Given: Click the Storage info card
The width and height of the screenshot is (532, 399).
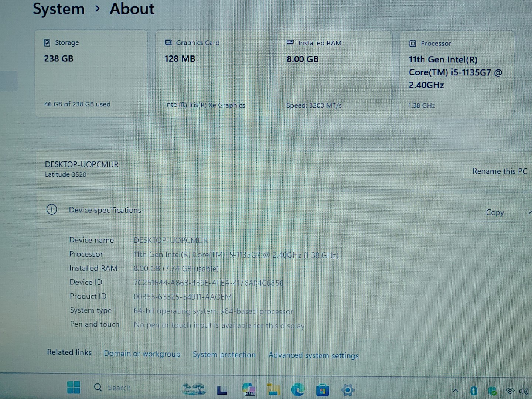Looking at the screenshot, I should point(91,74).
